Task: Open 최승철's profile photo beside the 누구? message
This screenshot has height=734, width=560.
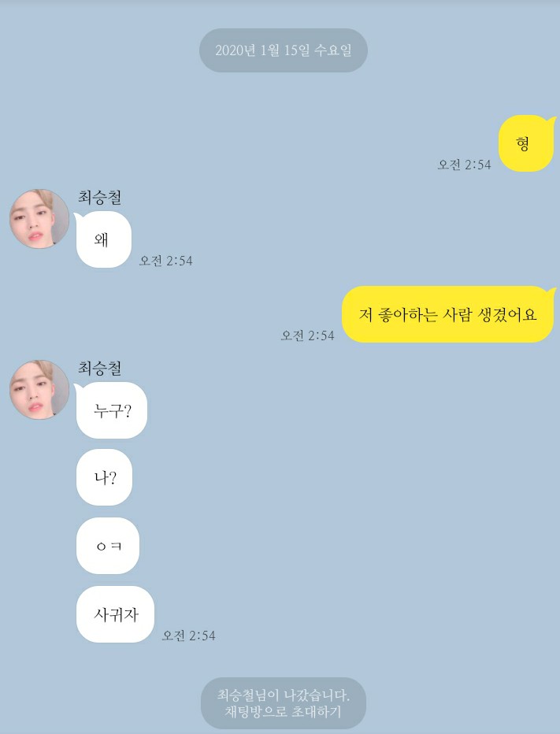Action: [x=39, y=390]
